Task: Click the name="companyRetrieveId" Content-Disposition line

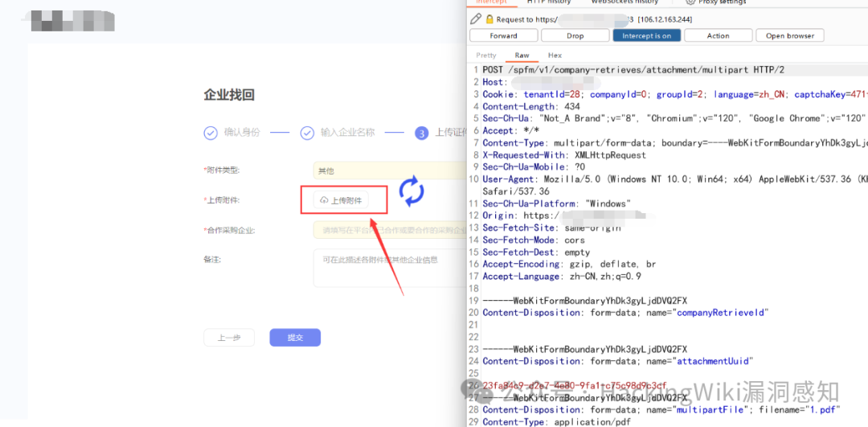Action: click(x=625, y=313)
